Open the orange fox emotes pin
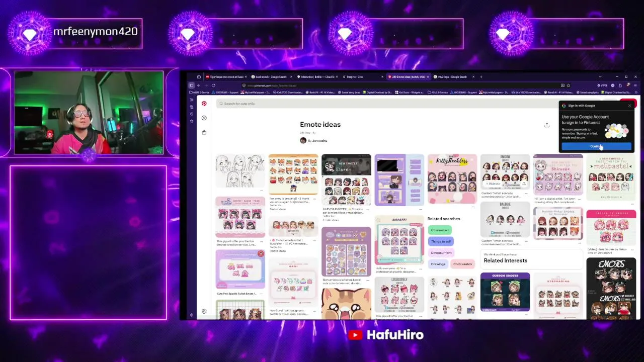Image resolution: width=644 pixels, height=362 pixels. [x=293, y=174]
